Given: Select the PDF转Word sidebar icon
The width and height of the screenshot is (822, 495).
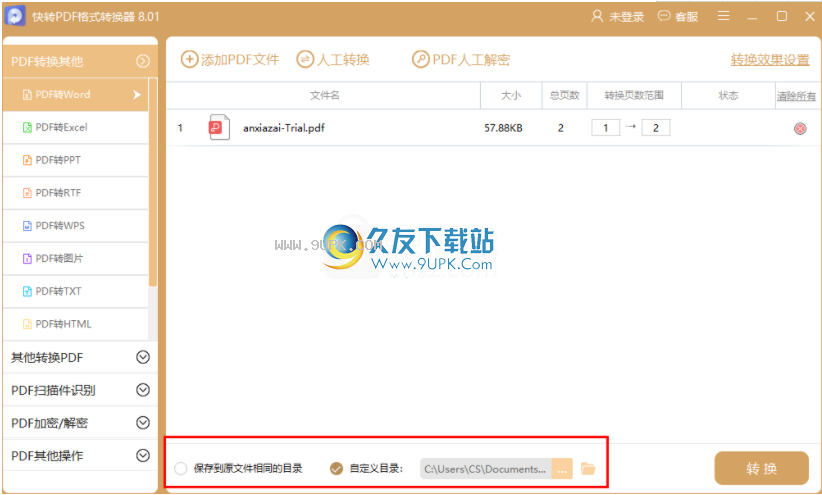Looking at the screenshot, I should pos(27,95).
